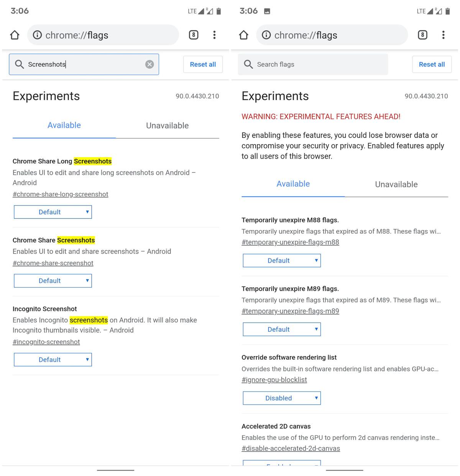The width and height of the screenshot is (460, 476).
Task: Click chrome://flags address bar in left screen
Action: pos(103,35)
